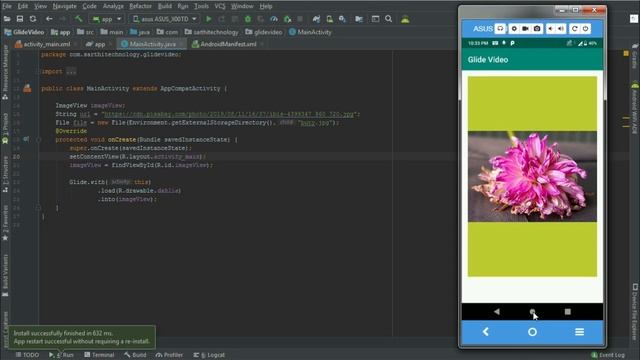The height and width of the screenshot is (360, 640).
Task: Open the Refactor menu
Action: coord(140,6)
